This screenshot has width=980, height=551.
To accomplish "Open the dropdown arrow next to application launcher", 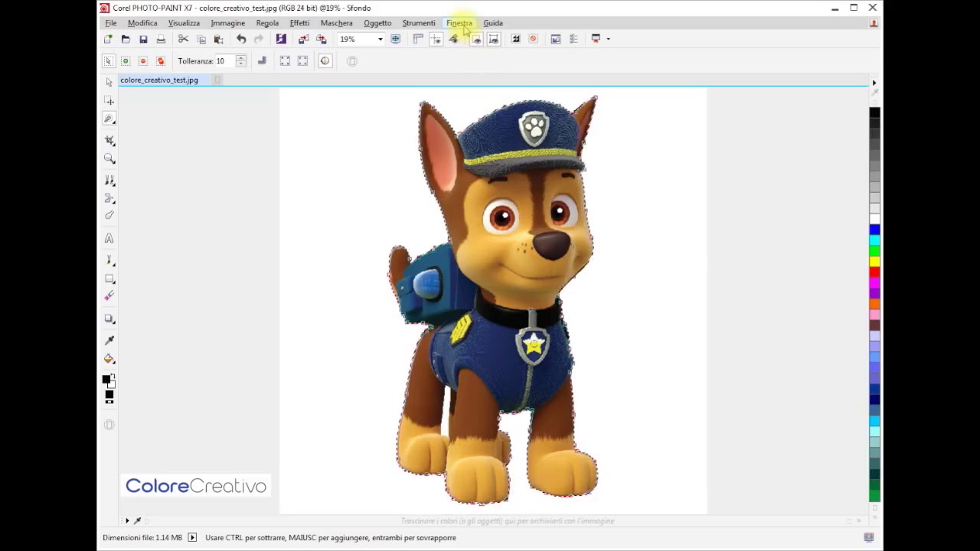I will click(x=608, y=39).
